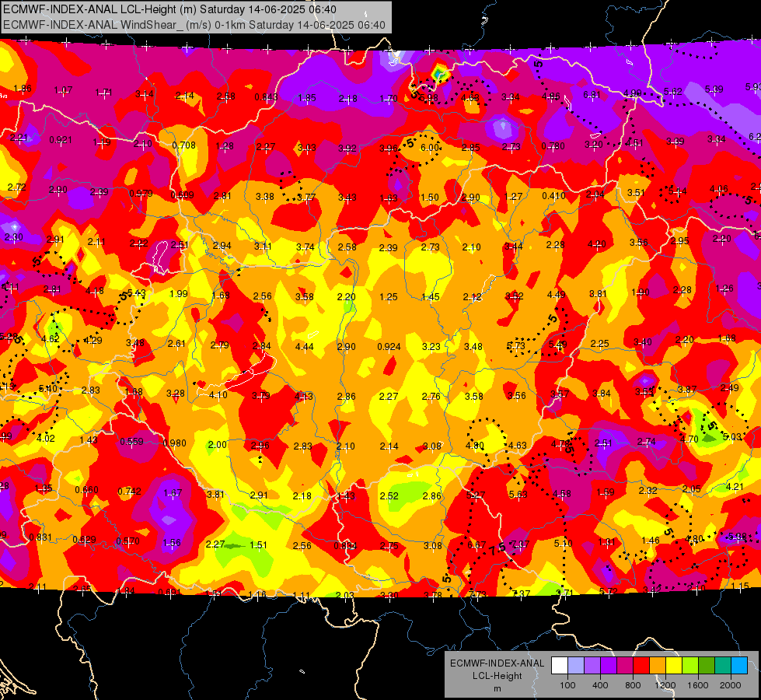Click the wind shear value 6.00
The height and width of the screenshot is (700, 761).
click(430, 148)
